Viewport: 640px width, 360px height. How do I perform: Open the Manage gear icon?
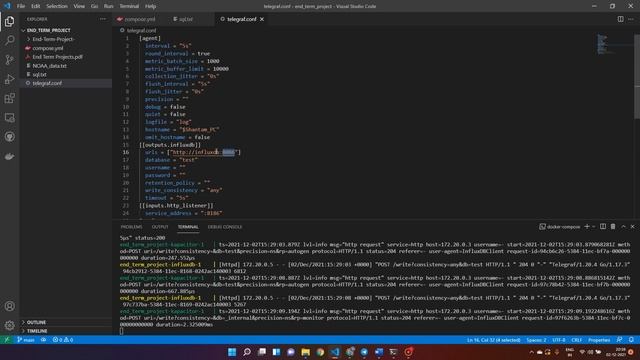coord(9,325)
